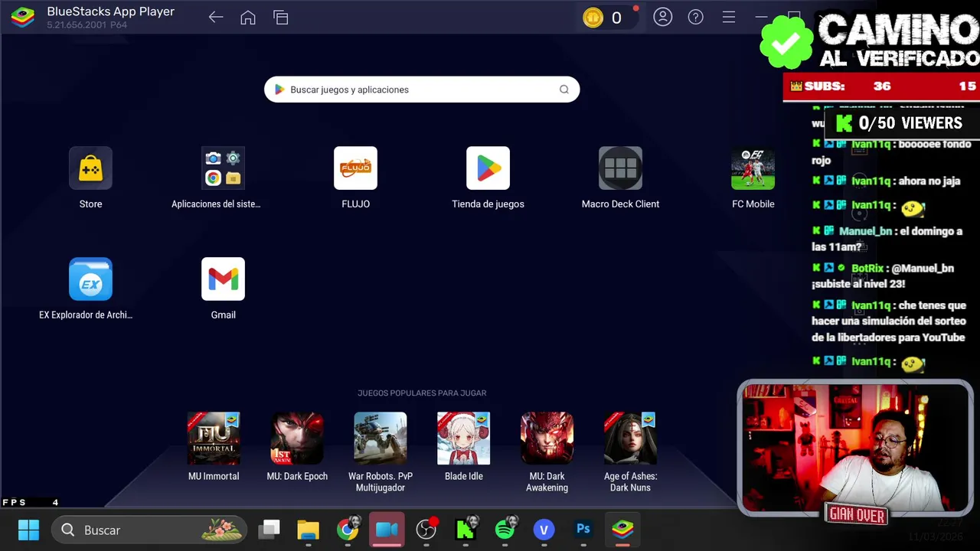Open Photoshop from taskbar
The image size is (980, 551).
[583, 530]
